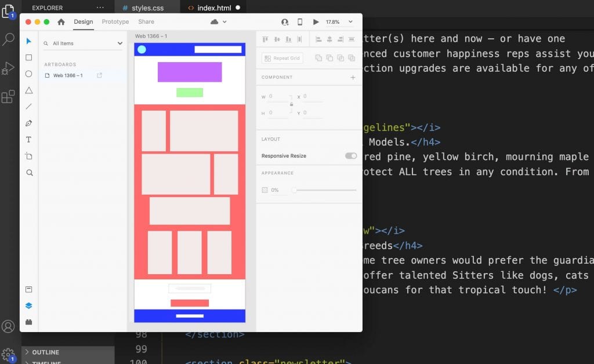594x364 pixels.
Task: Expand the All Items filter dropdown
Action: tap(120, 43)
